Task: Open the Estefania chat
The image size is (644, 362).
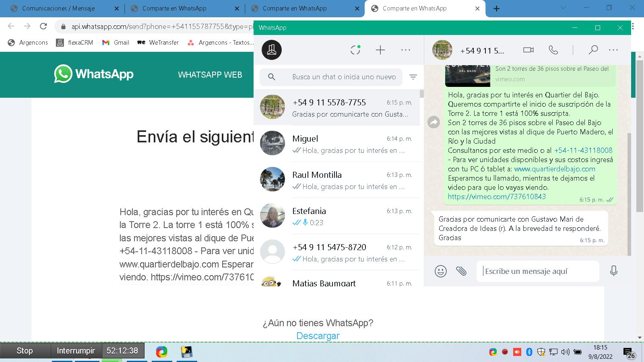Action: pos(336,216)
